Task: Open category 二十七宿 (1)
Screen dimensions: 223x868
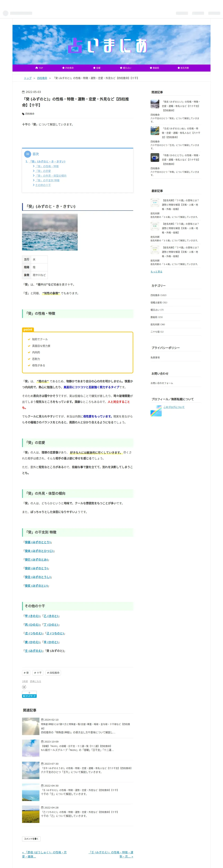Action: point(157,332)
